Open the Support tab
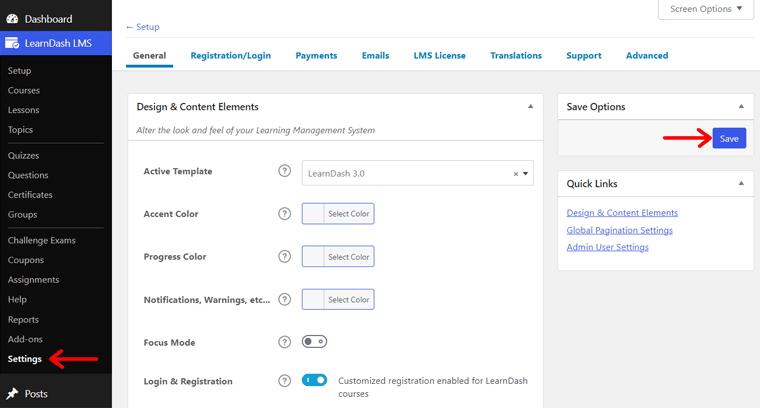 point(584,56)
